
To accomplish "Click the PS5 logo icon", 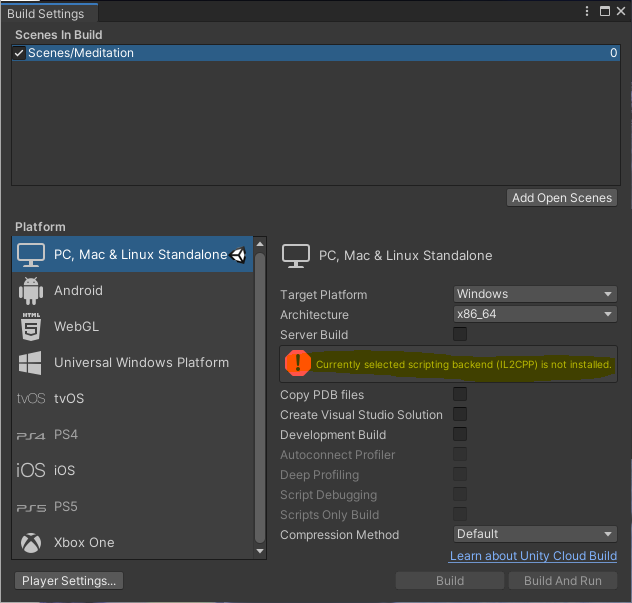I will point(31,508).
